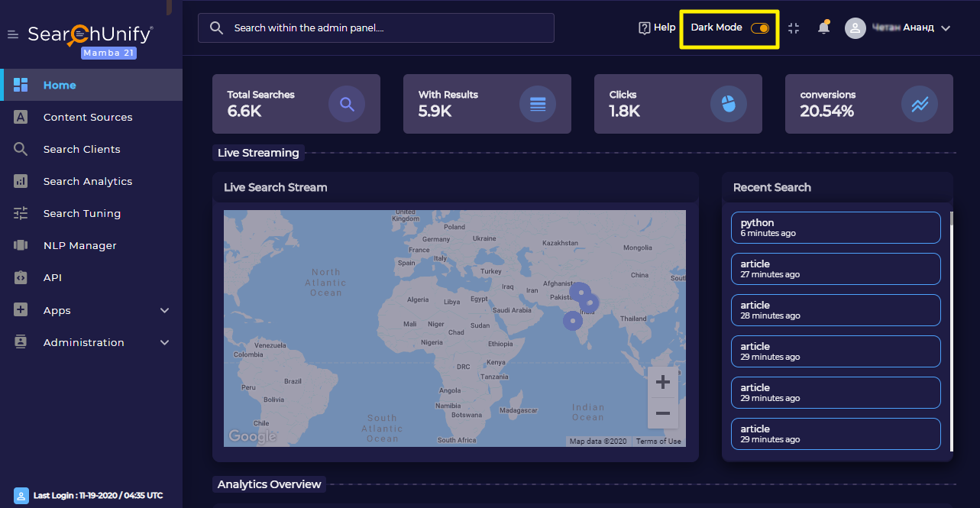
Task: Click the notification bell icon
Action: [823, 28]
